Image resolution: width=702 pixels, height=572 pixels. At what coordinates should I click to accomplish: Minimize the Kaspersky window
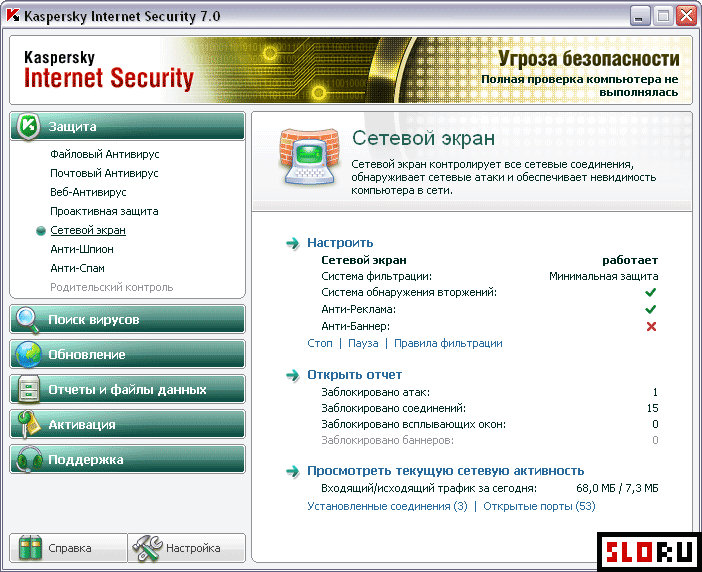[639, 16]
